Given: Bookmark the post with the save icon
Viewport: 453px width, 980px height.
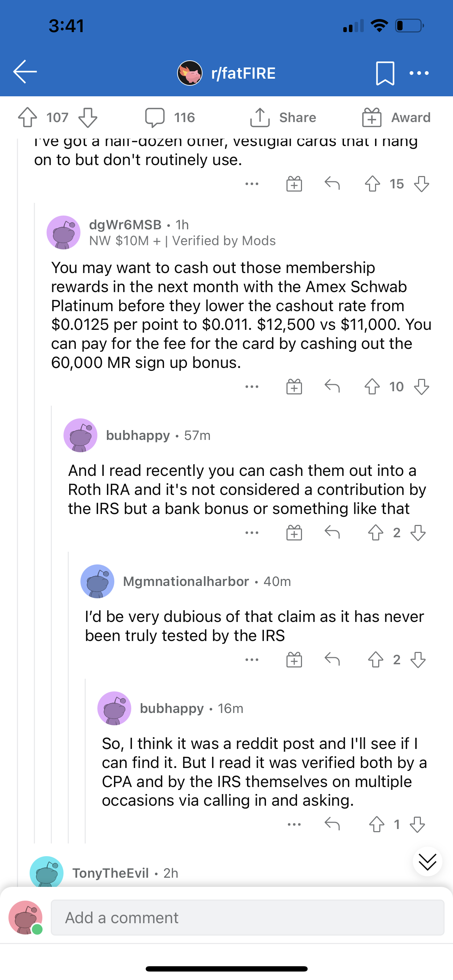Looking at the screenshot, I should point(386,73).
